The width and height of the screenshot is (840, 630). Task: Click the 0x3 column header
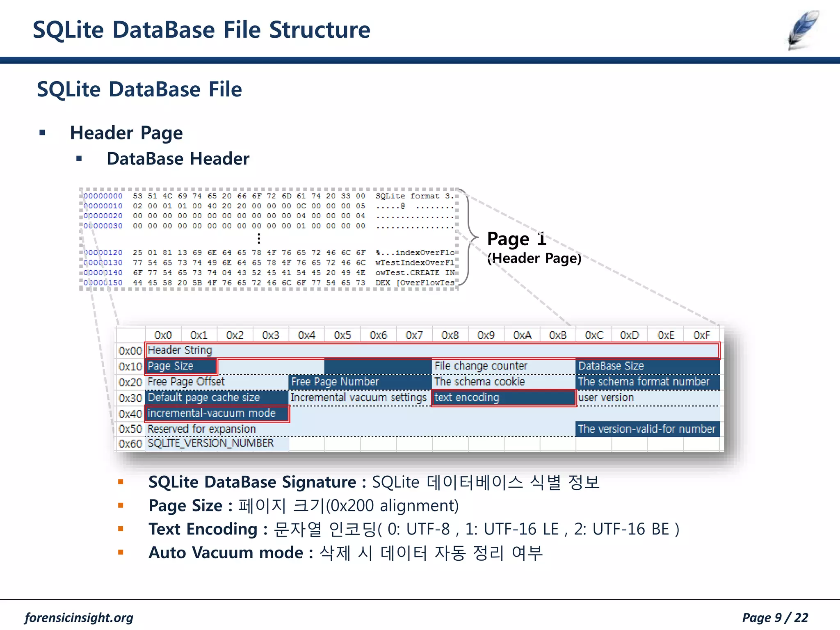click(x=271, y=335)
